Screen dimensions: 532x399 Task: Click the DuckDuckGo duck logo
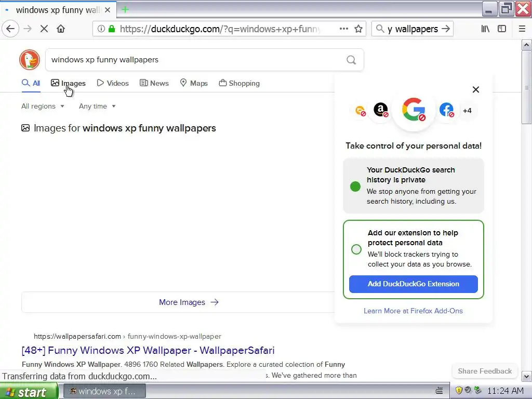tap(30, 60)
